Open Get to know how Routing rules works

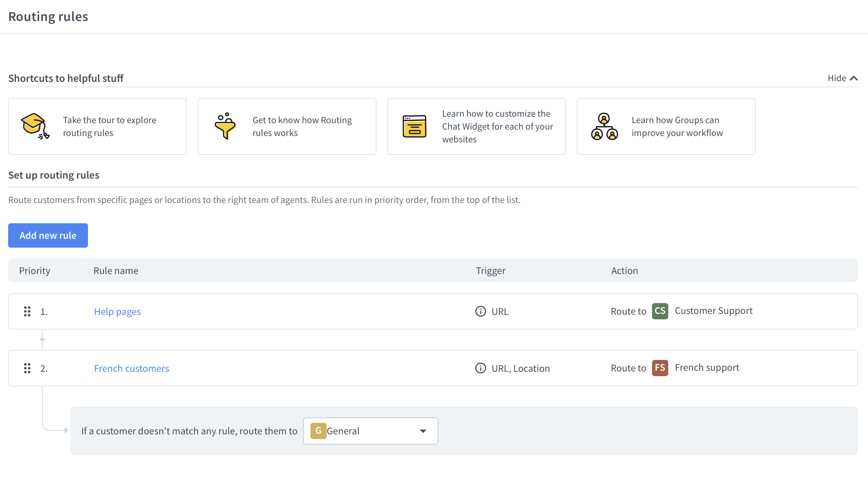tap(287, 127)
